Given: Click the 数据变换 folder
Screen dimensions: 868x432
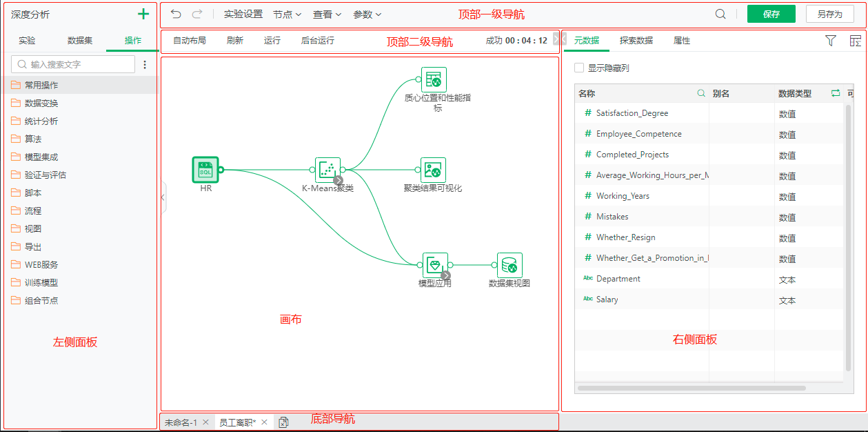Looking at the screenshot, I should 80,103.
